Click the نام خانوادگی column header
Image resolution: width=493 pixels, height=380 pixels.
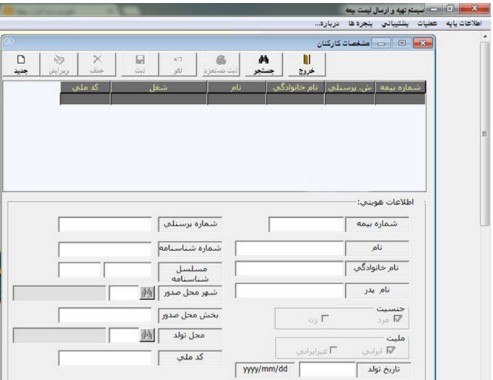tap(295, 87)
